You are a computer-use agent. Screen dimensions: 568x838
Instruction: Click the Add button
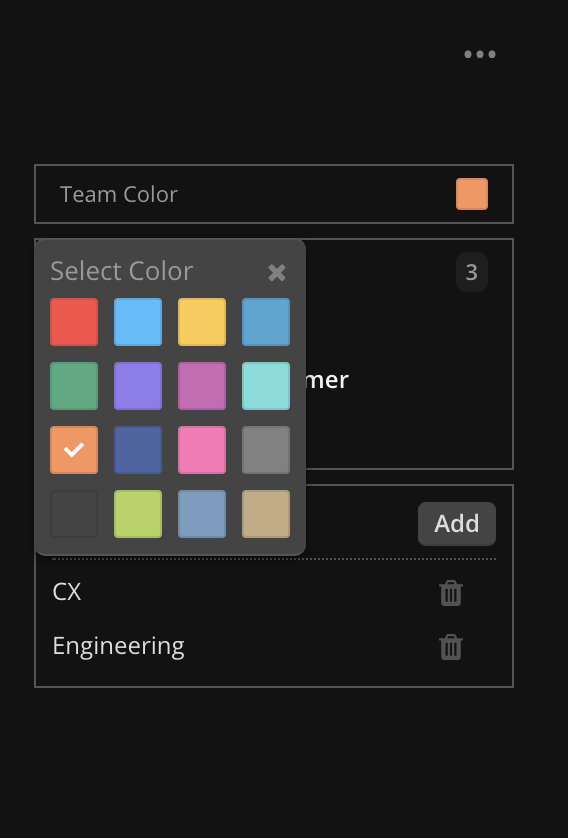tap(457, 524)
